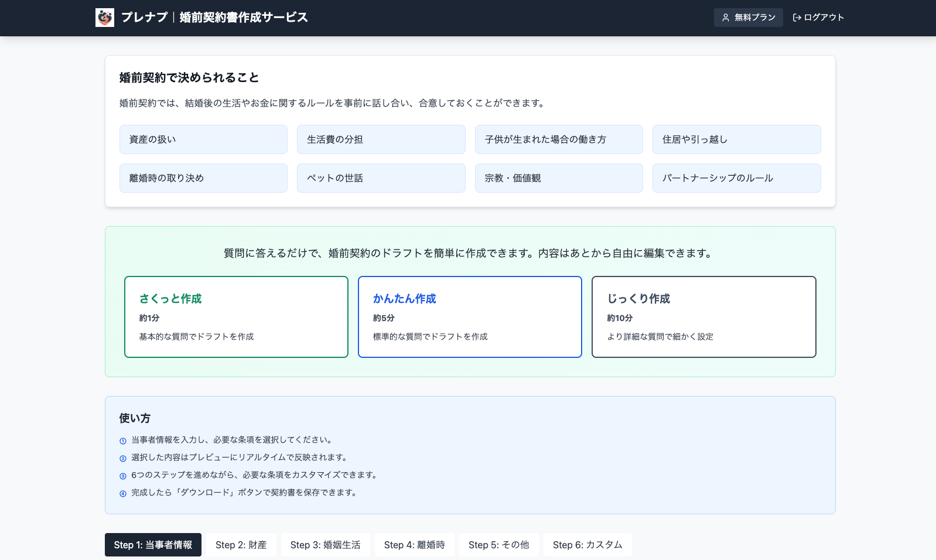
Task: Click the logout arrow icon
Action: coord(797,18)
